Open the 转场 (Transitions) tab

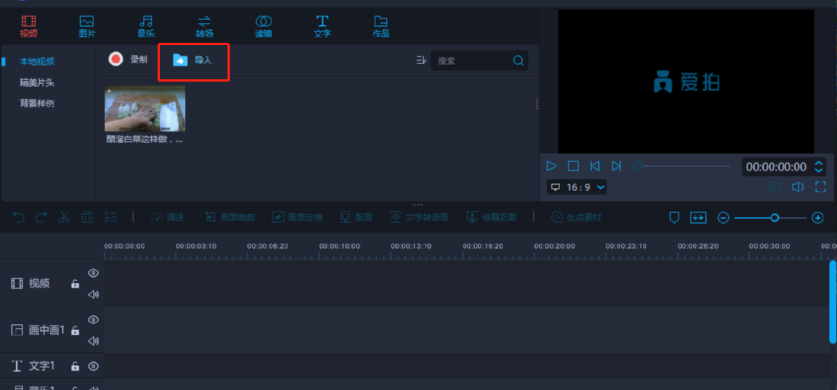point(204,26)
